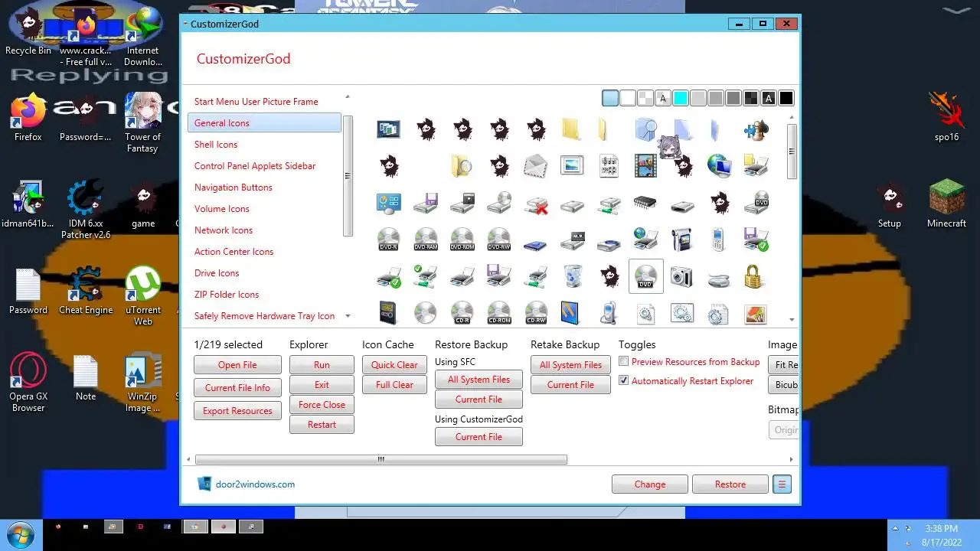Open Minecraft from the desktop

(x=946, y=205)
